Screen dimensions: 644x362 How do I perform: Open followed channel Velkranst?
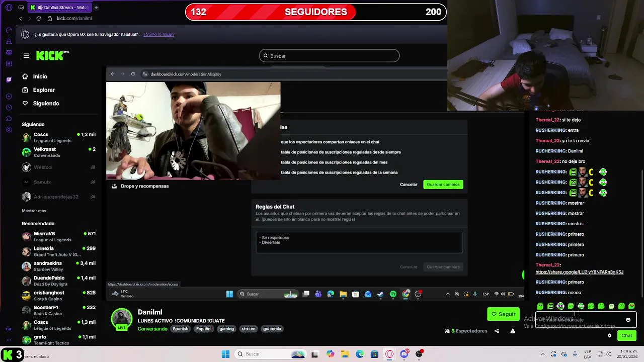pyautogui.click(x=58, y=152)
